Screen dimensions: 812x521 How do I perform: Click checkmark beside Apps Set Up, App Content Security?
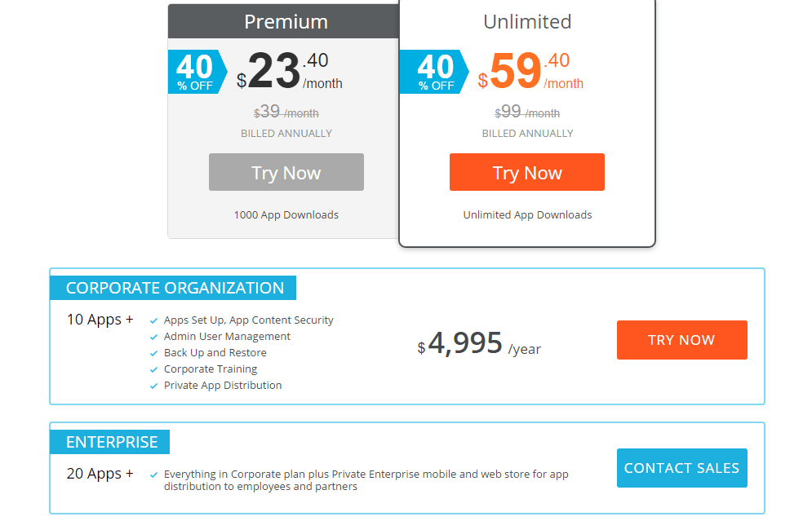(153, 320)
